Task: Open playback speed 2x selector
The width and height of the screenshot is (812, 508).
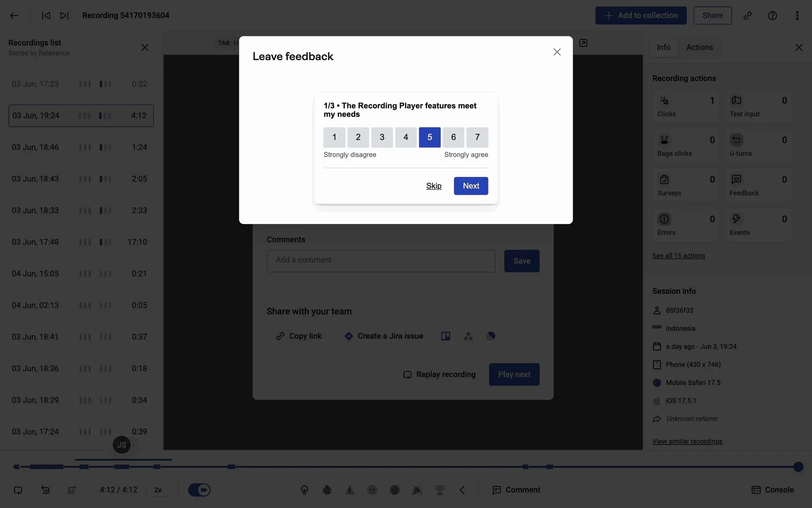Action: (158, 490)
